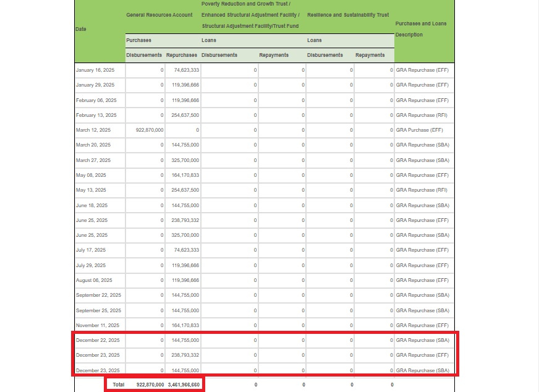Click the Total row label
Screen dimensions: 539x392
pos(117,385)
